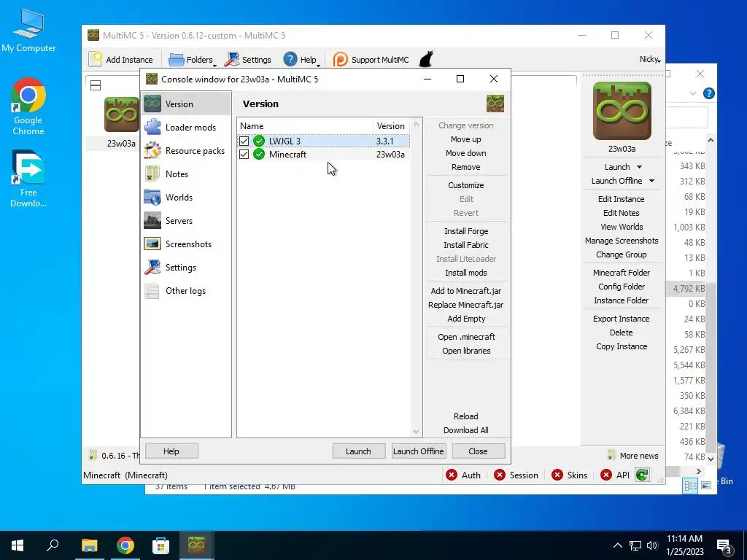The image size is (747, 560).
Task: Click the Settings wrench icon in sidebar
Action: click(x=152, y=267)
